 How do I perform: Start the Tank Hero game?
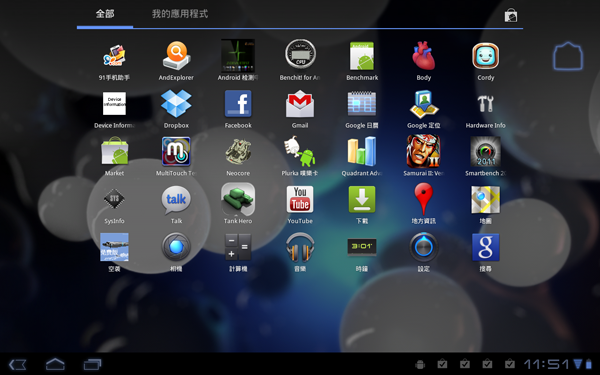[238, 199]
